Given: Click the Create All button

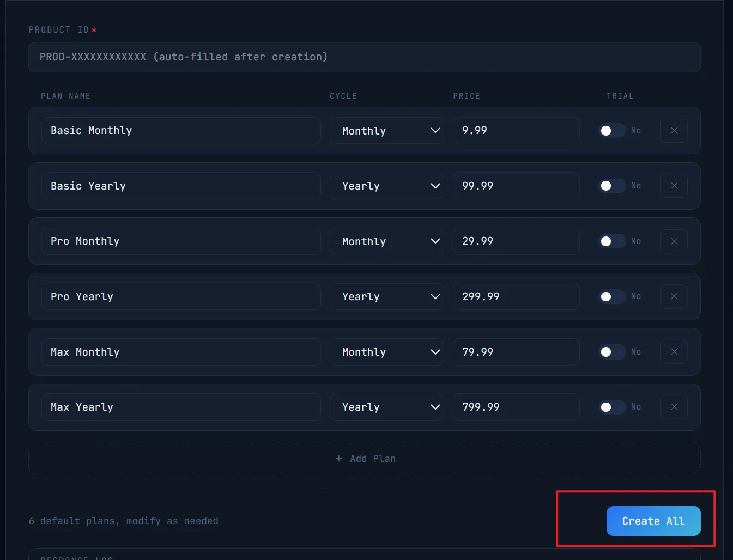Looking at the screenshot, I should 653,521.
